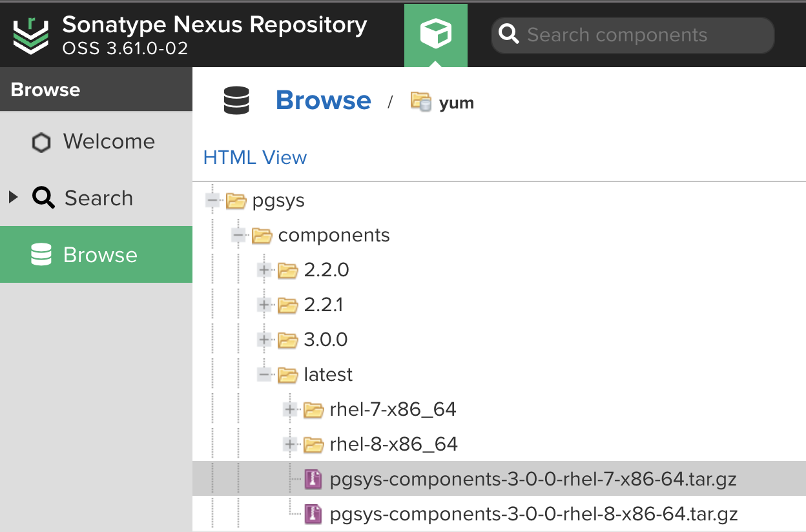Expand the rhel-7-x86_64 folder node
Screen dimensions: 806x532
[x=290, y=409]
